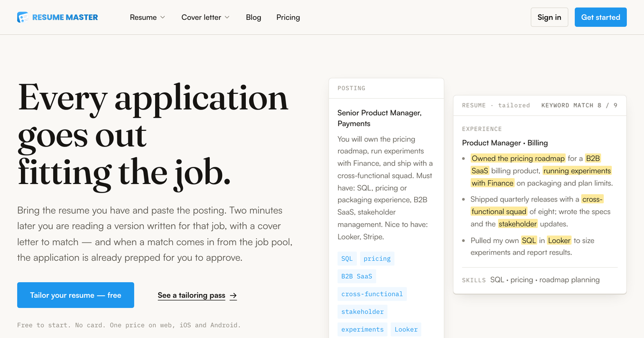The width and height of the screenshot is (644, 338).
Task: Click the RESUME · tailored header label
Action: [496, 105]
